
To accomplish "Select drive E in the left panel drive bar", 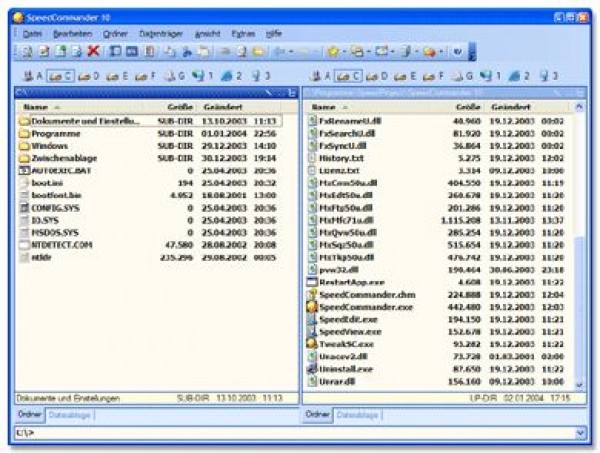I will click(x=117, y=76).
